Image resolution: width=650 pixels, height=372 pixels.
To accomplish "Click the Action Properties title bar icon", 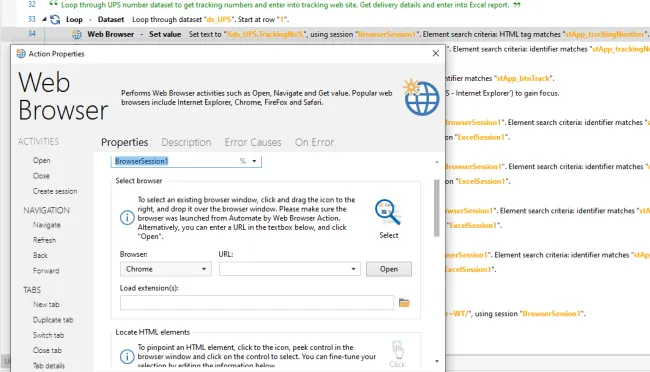I will 21,53.
